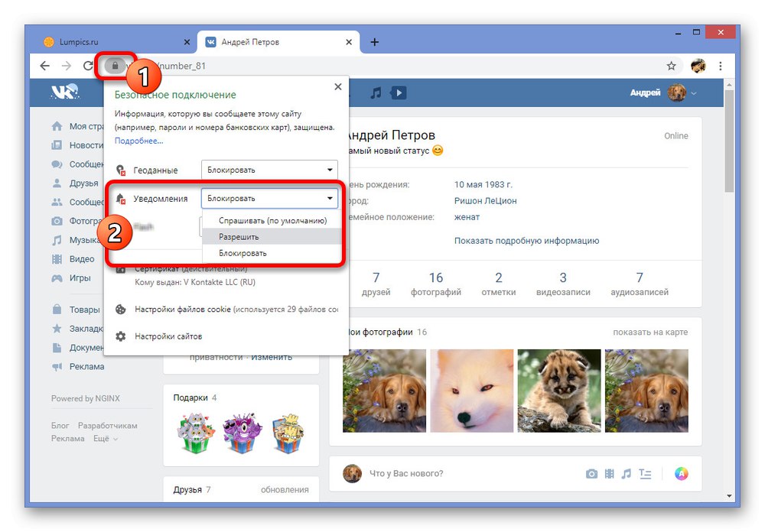Open the Андрей account menu arrow
The image size is (765, 532).
[x=694, y=93]
